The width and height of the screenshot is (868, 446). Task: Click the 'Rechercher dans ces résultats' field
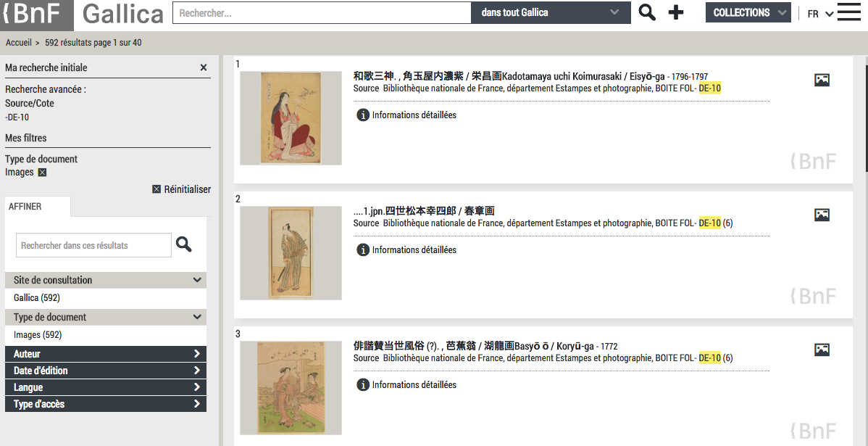pos(93,245)
